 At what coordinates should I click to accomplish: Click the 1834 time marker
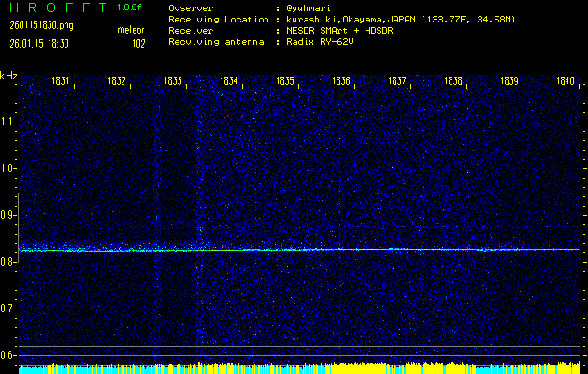(x=229, y=81)
